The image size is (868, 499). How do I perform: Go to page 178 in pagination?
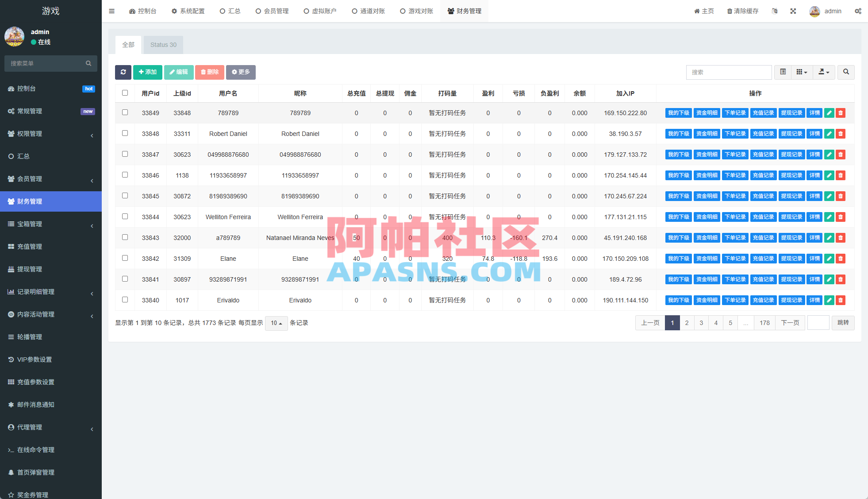coord(764,323)
